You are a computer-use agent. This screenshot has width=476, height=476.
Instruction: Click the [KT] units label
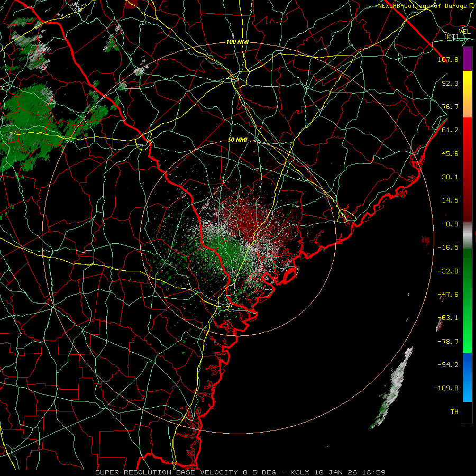coord(452,37)
